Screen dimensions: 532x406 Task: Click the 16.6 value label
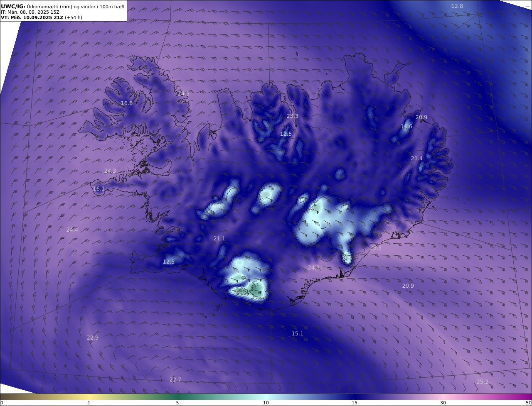click(x=127, y=103)
